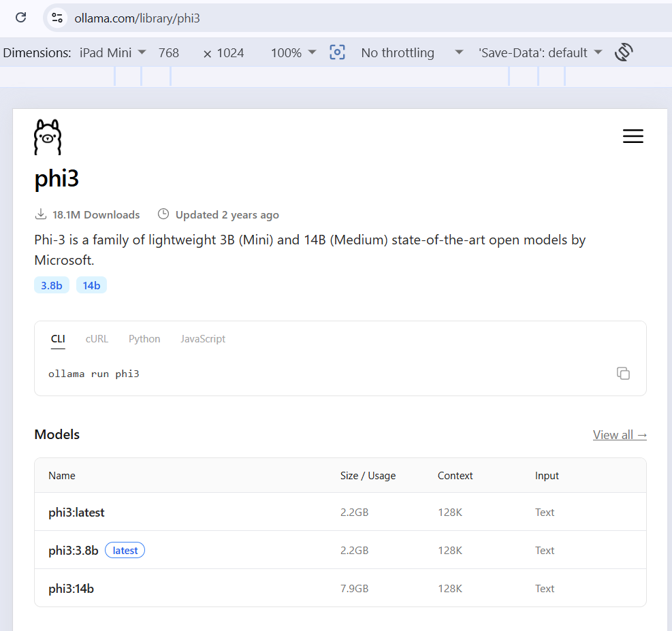Switch to the CLI tab
Viewport: 672px width, 631px height.
click(58, 339)
